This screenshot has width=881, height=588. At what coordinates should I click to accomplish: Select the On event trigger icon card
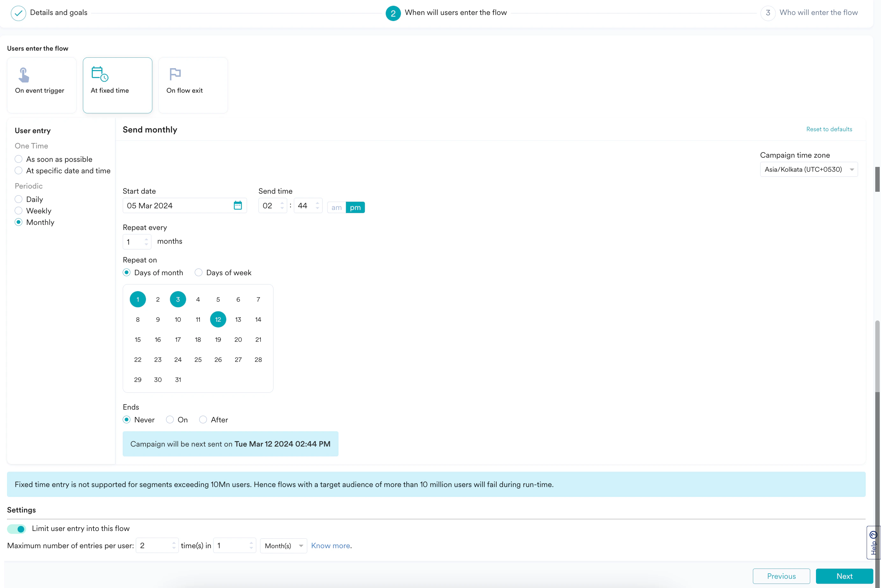point(24,75)
